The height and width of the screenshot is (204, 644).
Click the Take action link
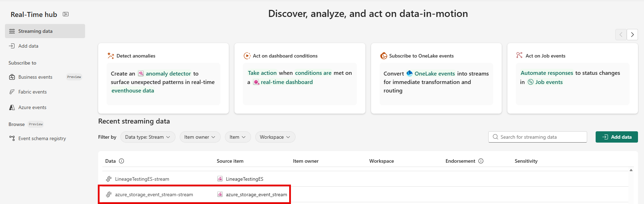click(x=262, y=73)
